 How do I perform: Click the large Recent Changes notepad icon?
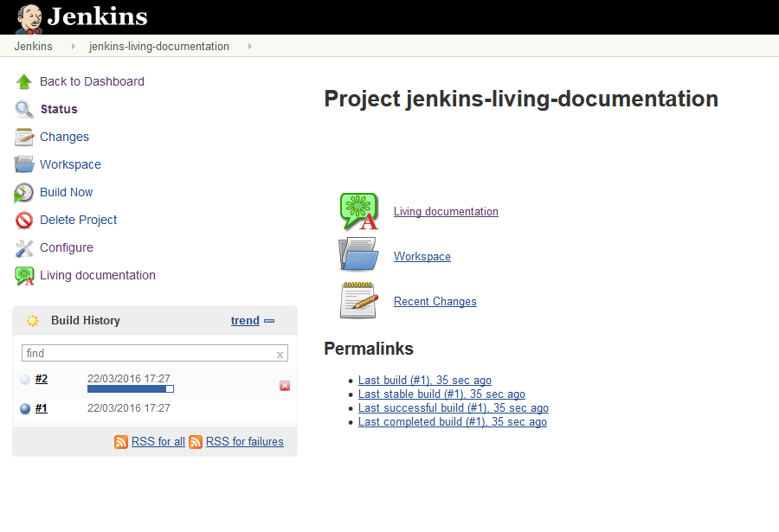pyautogui.click(x=358, y=300)
